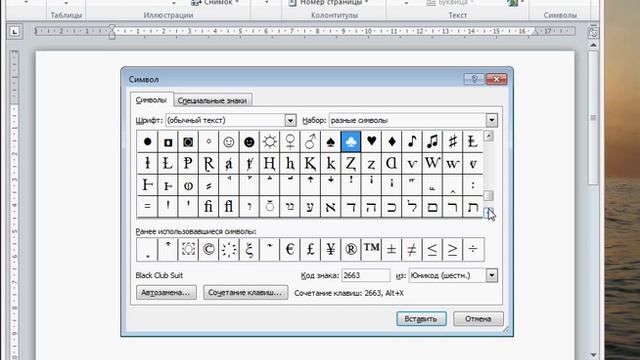The width and height of the screenshot is (640, 360).
Task: Pick the black heart suit symbol
Action: point(371,142)
